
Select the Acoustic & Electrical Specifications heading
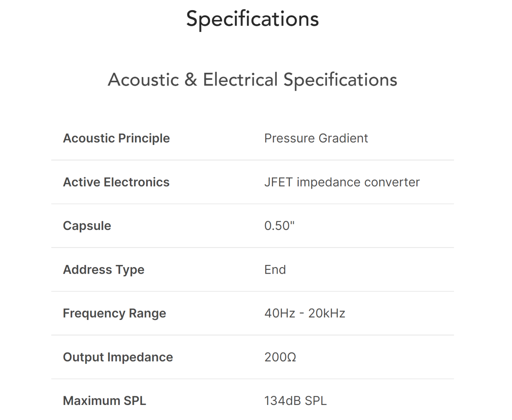252,80
